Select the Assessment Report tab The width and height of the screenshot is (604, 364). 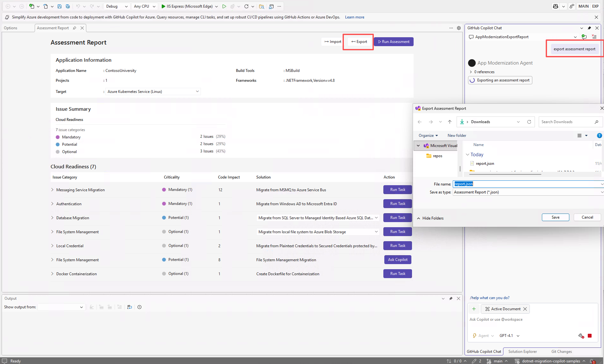[x=53, y=28]
